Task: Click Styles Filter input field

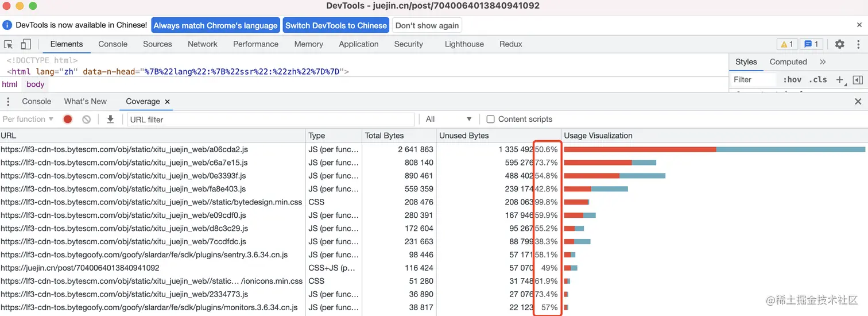Action: click(x=754, y=80)
